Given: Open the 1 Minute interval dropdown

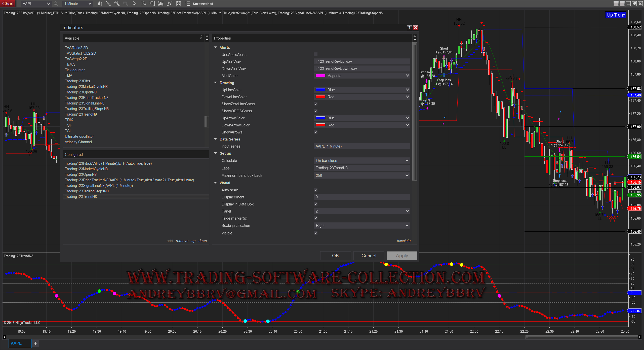Looking at the screenshot, I should pyautogui.click(x=77, y=4).
